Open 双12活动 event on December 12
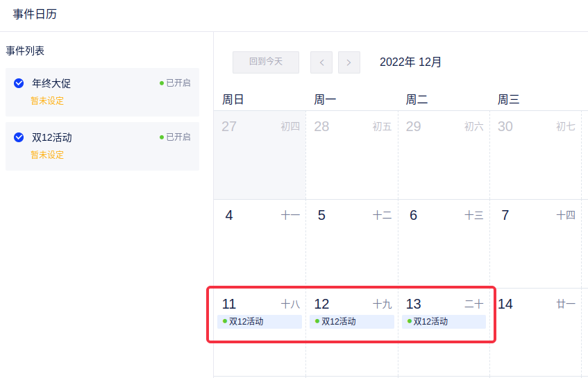Image resolution: width=588 pixels, height=378 pixels. (x=352, y=322)
